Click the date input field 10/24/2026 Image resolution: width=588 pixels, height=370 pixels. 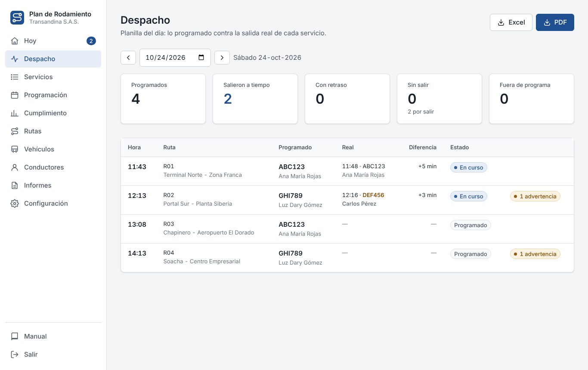(x=175, y=58)
